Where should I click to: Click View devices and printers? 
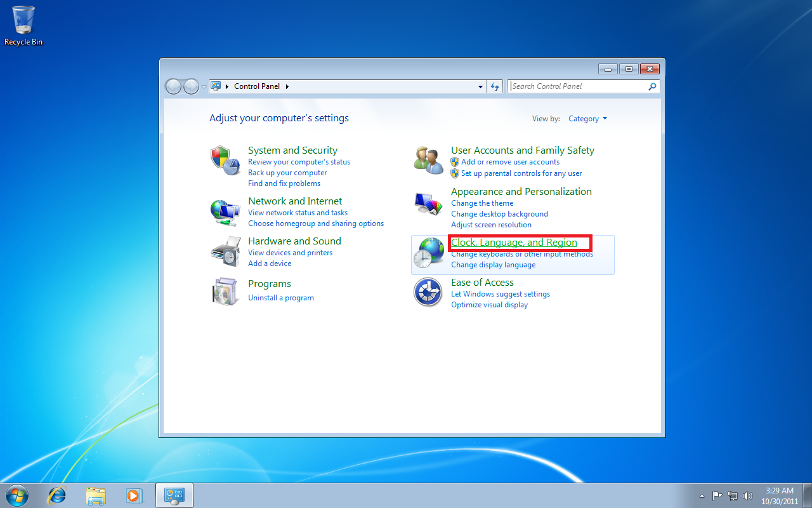click(x=290, y=253)
